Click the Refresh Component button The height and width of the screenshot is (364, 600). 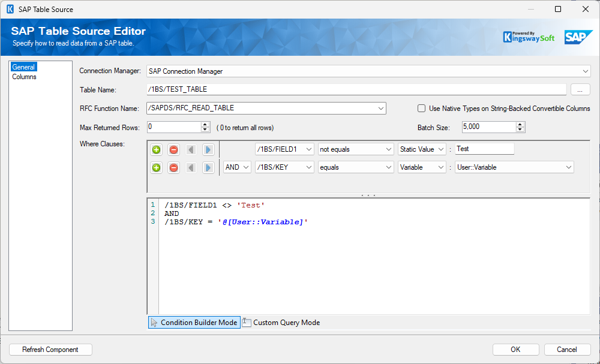50,350
